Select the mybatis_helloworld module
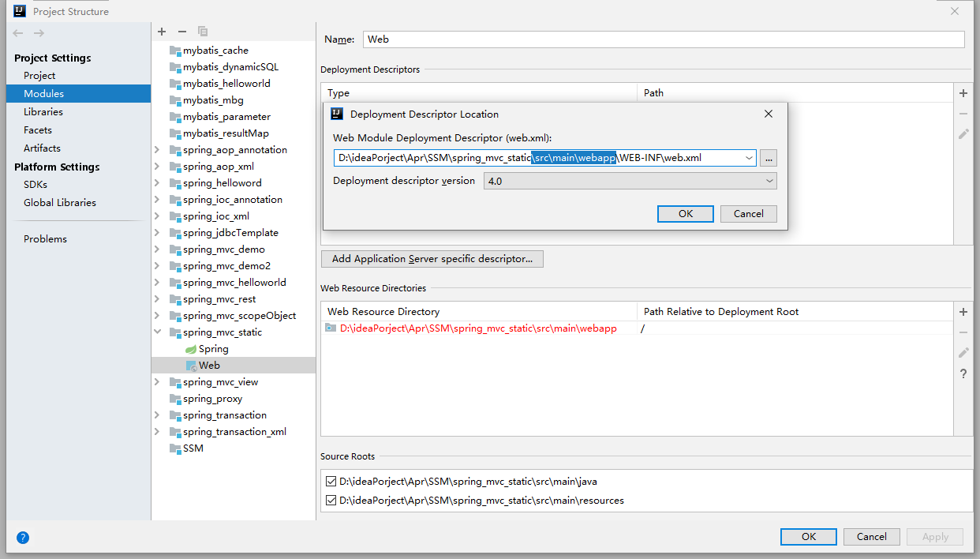The image size is (980, 559). (226, 84)
